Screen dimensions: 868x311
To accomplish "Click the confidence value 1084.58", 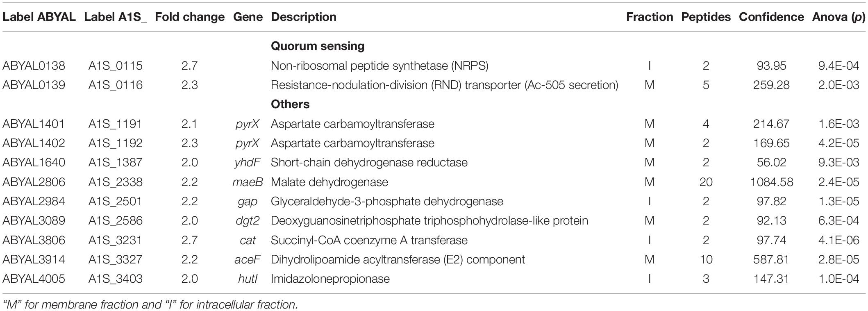I will click(x=772, y=182).
